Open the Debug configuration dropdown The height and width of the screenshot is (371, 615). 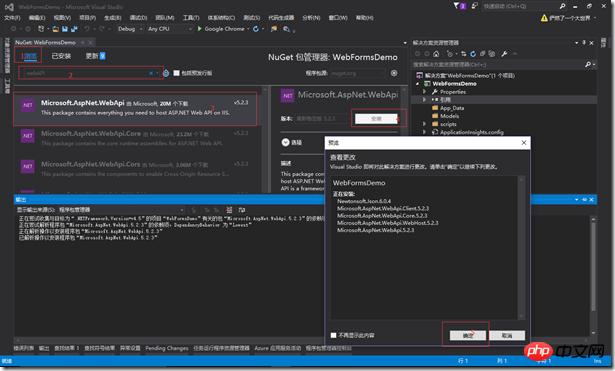click(130, 29)
